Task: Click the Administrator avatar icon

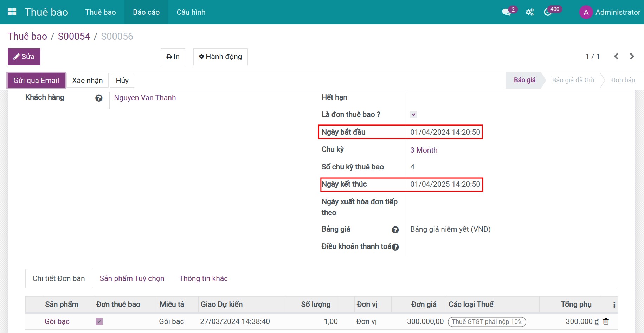Action: pos(586,12)
